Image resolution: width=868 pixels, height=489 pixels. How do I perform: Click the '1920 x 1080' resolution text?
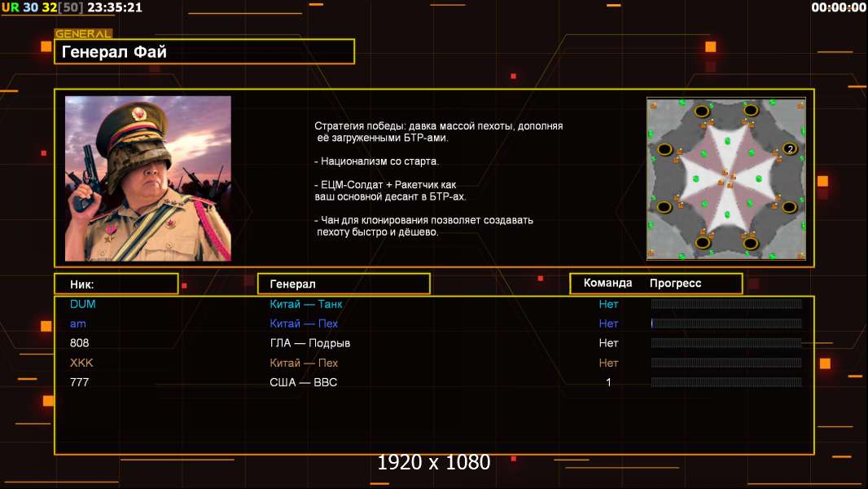tap(434, 462)
